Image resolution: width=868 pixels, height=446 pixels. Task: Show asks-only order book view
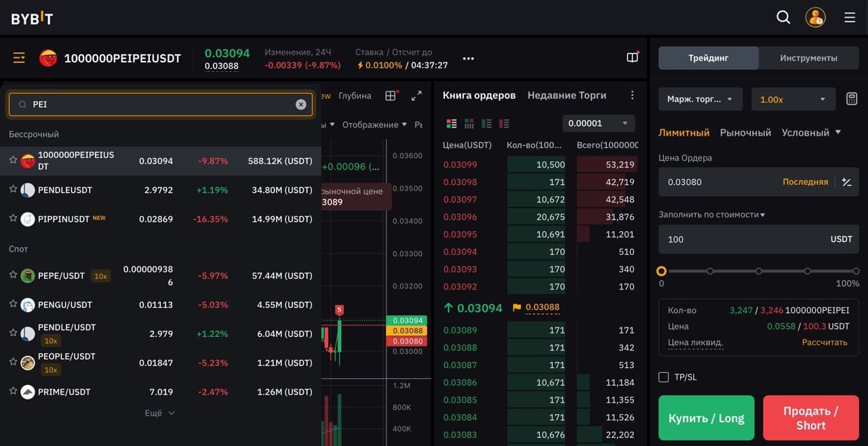[x=504, y=123]
